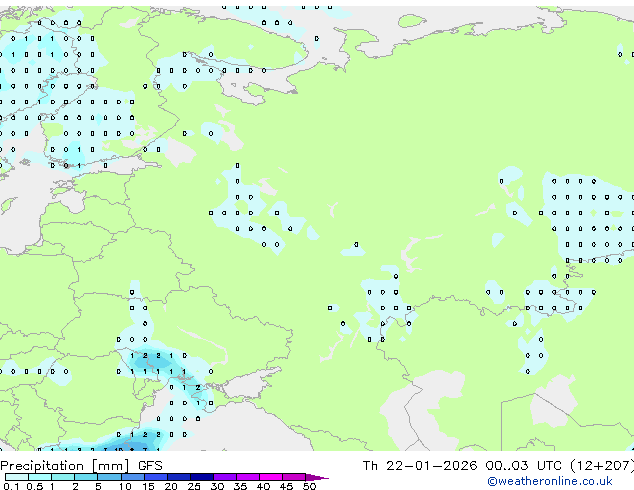This screenshot has width=634, height=490.
Task: Click the '40' legend scale label
Action: [263, 486]
